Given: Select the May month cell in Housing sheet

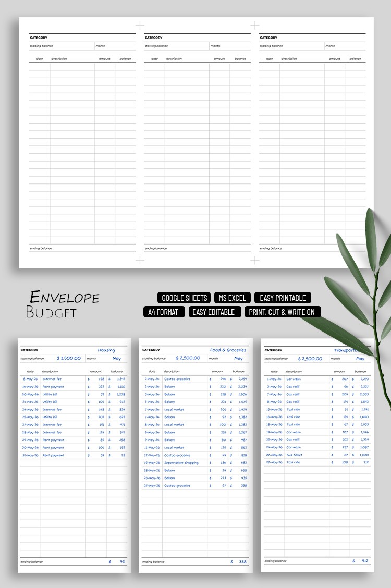Looking at the screenshot, I should [x=117, y=358].
